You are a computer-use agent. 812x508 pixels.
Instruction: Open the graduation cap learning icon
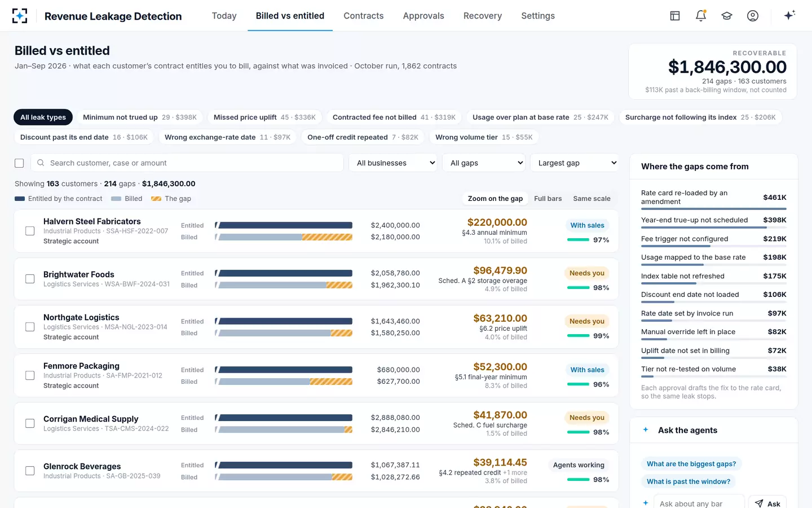click(x=727, y=16)
